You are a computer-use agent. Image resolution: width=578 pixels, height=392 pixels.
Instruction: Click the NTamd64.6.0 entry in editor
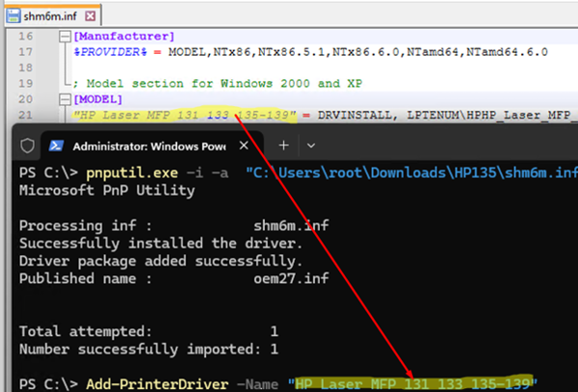tap(508, 52)
